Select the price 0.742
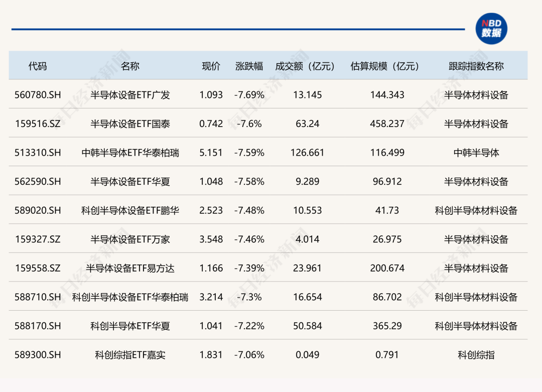The height and width of the screenshot is (392, 542). [x=211, y=124]
